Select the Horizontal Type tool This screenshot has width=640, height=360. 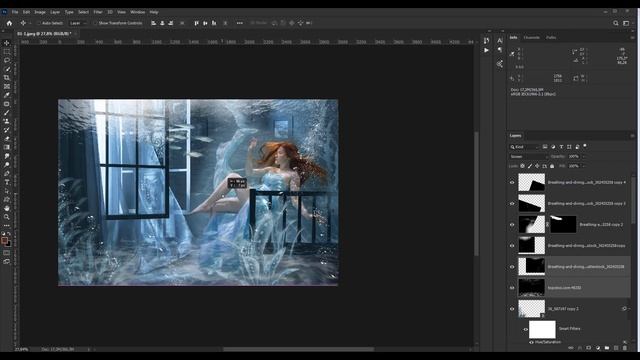pos(7,182)
